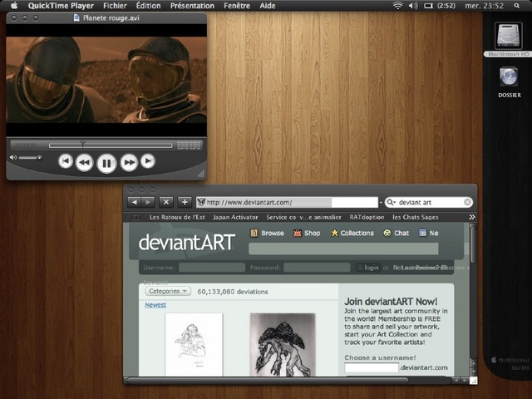Screen dimensions: 532x399
Task: Jump to movie start in QuickTime
Action: [65, 161]
